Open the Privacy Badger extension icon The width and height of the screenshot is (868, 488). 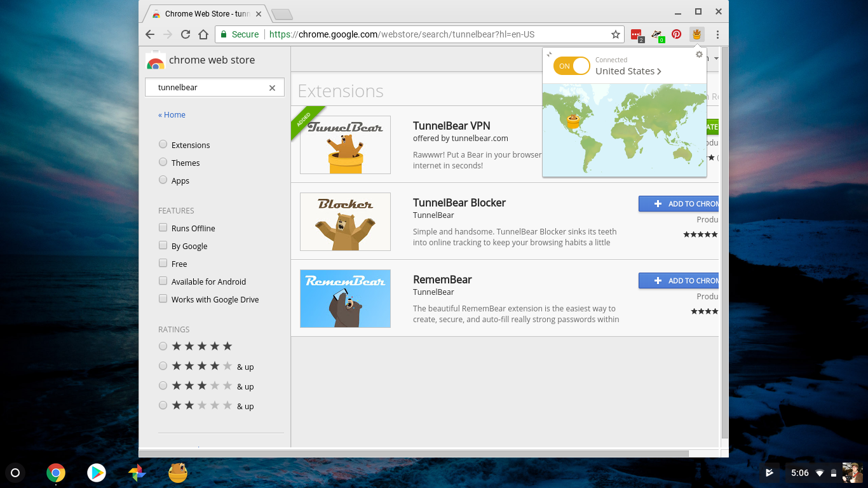click(x=657, y=35)
